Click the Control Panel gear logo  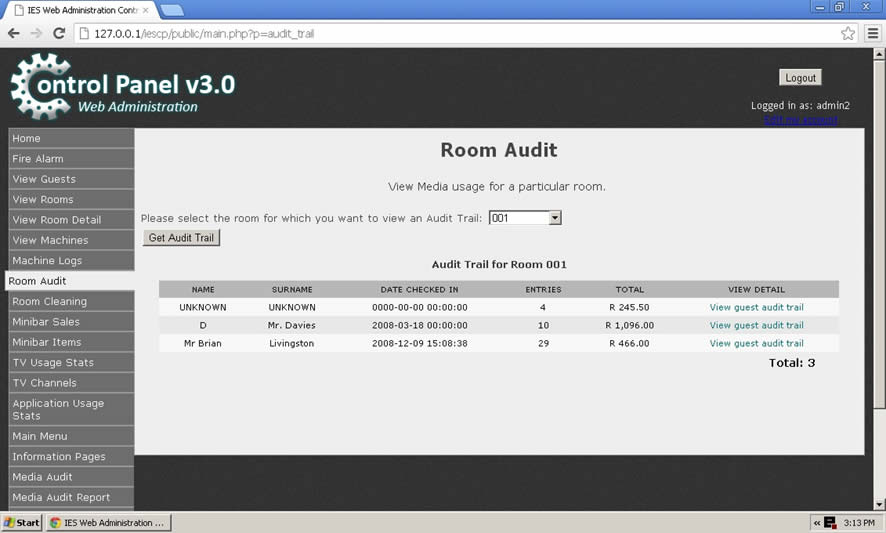click(x=40, y=86)
